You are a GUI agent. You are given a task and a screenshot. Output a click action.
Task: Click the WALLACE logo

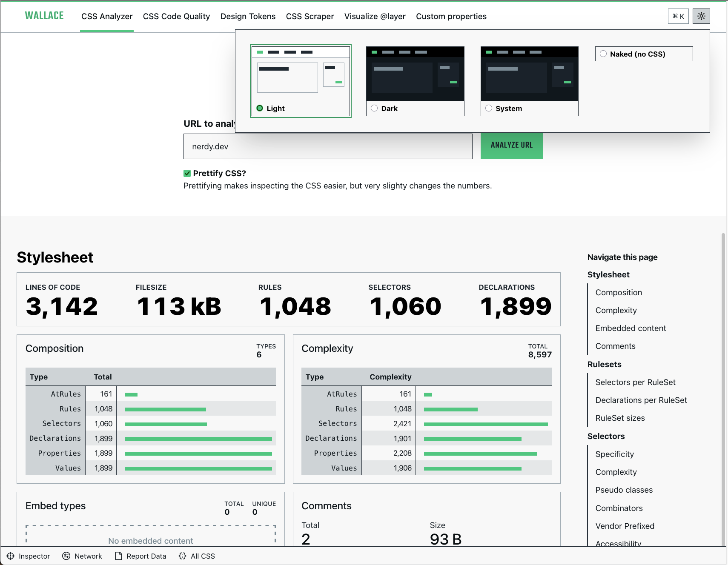click(x=44, y=16)
